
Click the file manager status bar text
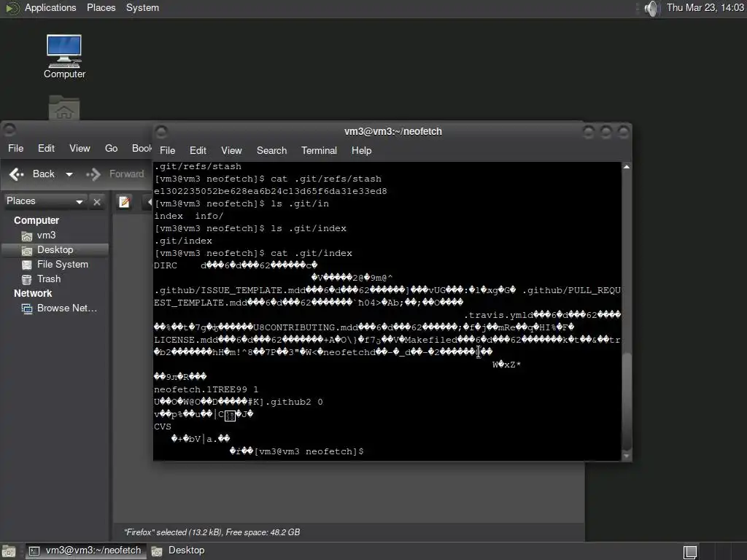tap(212, 532)
